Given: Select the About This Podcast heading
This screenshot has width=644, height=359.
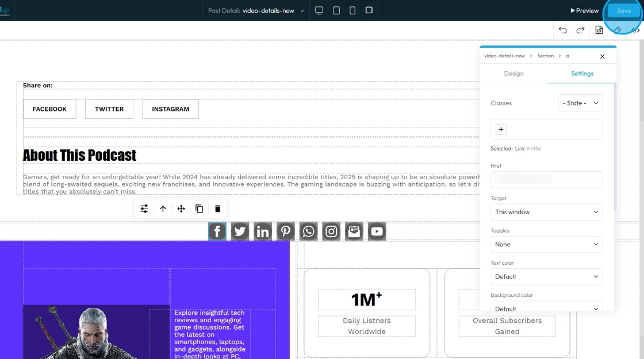Looking at the screenshot, I should [79, 156].
